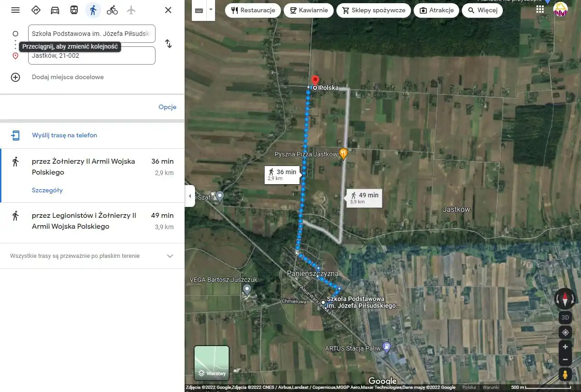This screenshot has width=581, height=392.
Task: Edit the Jastków destination field
Action: (91, 56)
